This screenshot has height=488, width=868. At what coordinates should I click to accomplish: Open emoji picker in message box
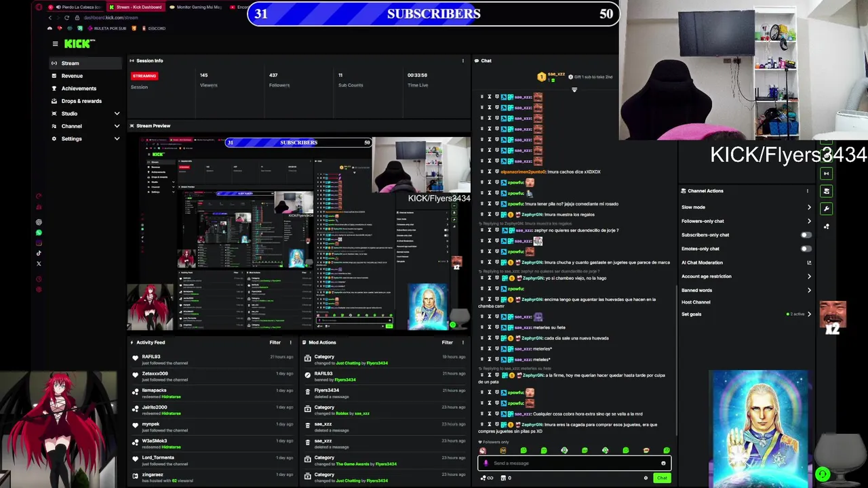click(663, 464)
